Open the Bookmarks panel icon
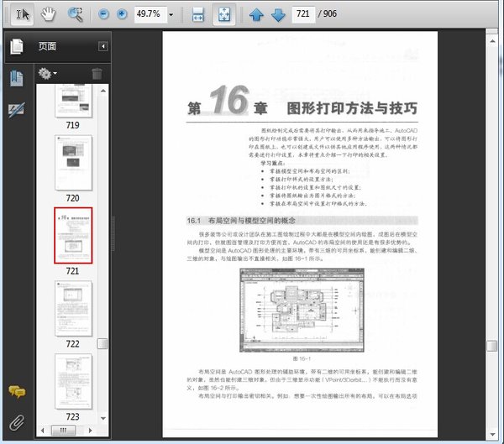 coord(16,78)
